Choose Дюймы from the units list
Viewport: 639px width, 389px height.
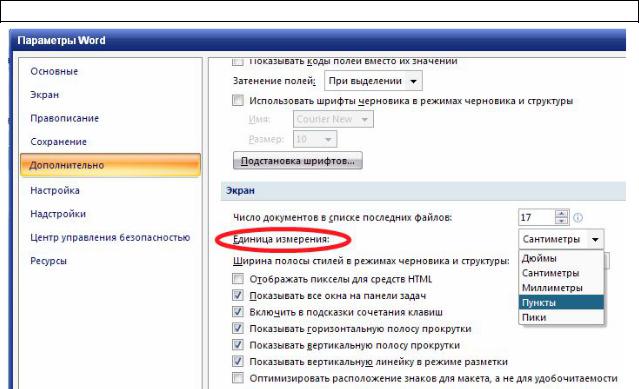click(x=561, y=258)
